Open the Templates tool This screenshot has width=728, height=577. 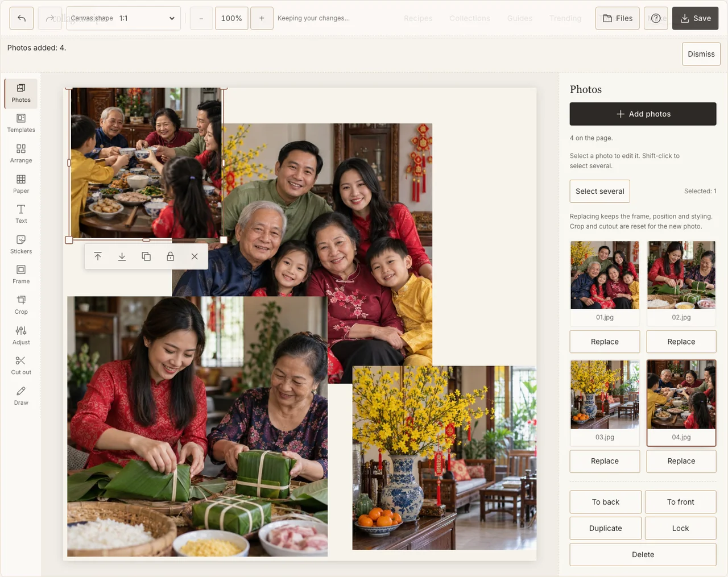(21, 123)
